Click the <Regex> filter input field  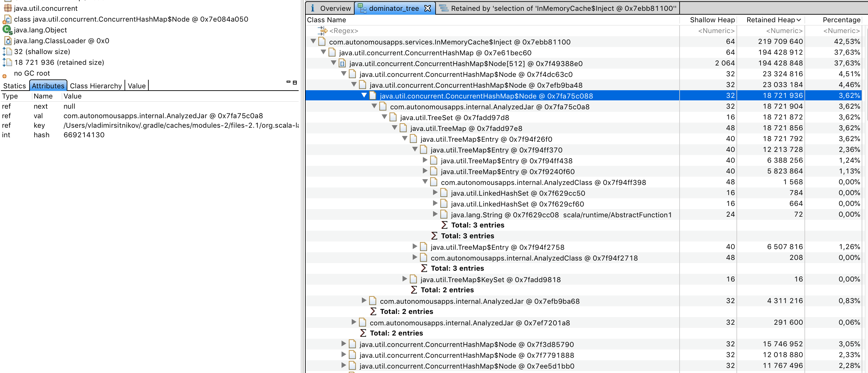[x=344, y=31]
